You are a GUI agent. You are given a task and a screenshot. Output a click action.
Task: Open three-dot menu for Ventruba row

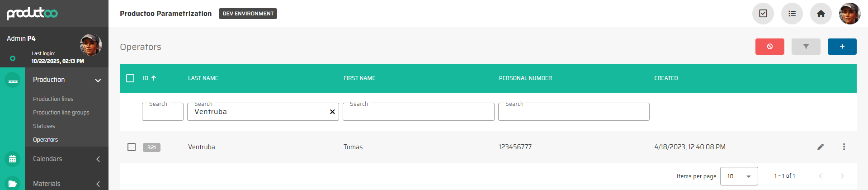coord(844,147)
